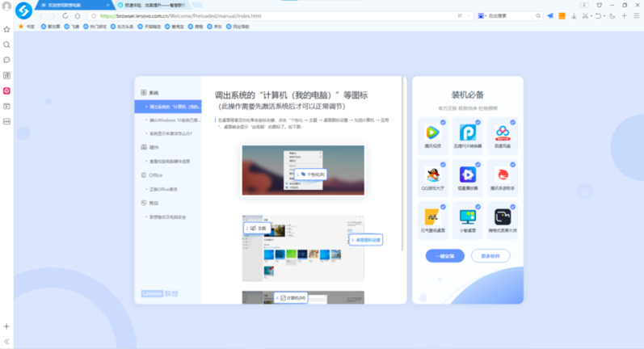Screen dimensions: 644x349
Task: Click the red app icon in sidebar
Action: 7,90
